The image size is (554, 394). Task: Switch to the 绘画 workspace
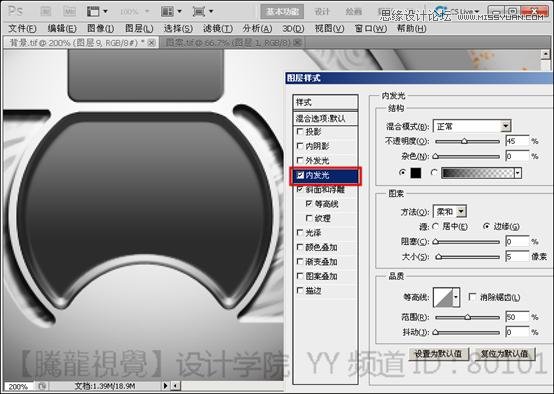tap(353, 12)
